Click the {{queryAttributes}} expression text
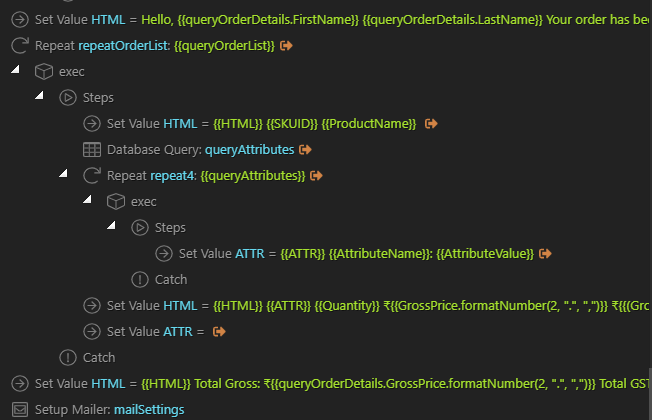 (x=253, y=175)
